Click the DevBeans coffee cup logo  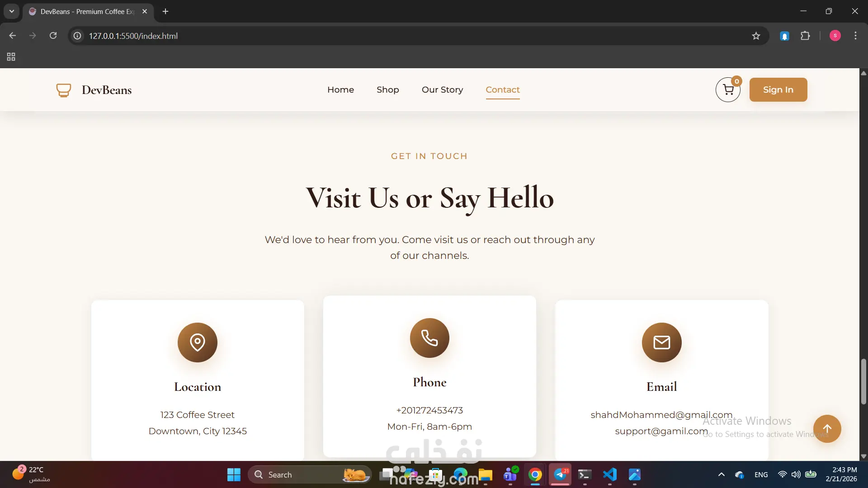tap(63, 90)
